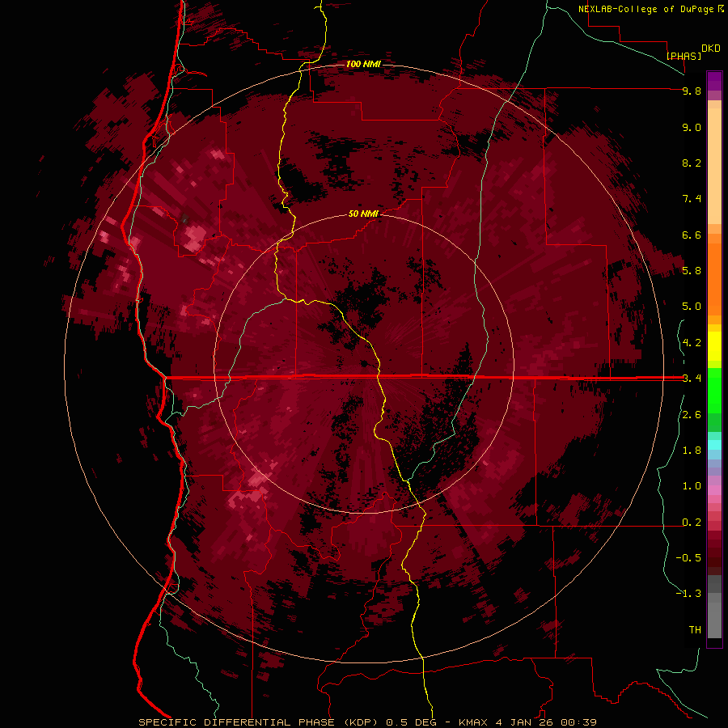Select the 5.0 scale label
Viewport: 728px width, 728px height.
click(692, 307)
